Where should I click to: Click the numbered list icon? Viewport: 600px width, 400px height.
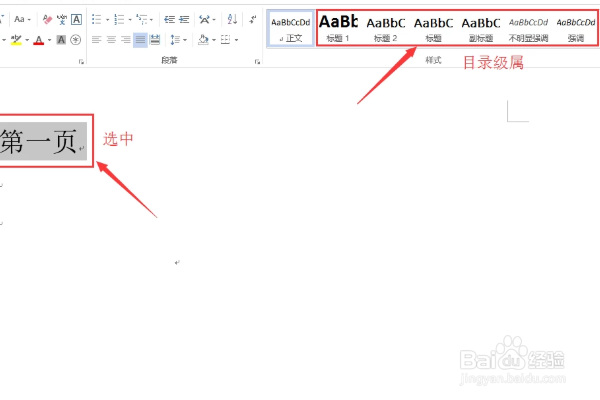[119, 19]
